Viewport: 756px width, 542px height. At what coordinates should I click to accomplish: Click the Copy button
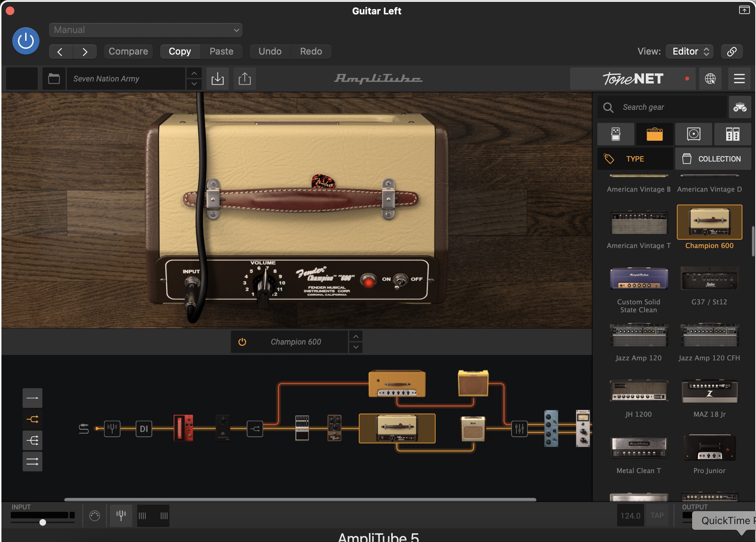coord(180,52)
